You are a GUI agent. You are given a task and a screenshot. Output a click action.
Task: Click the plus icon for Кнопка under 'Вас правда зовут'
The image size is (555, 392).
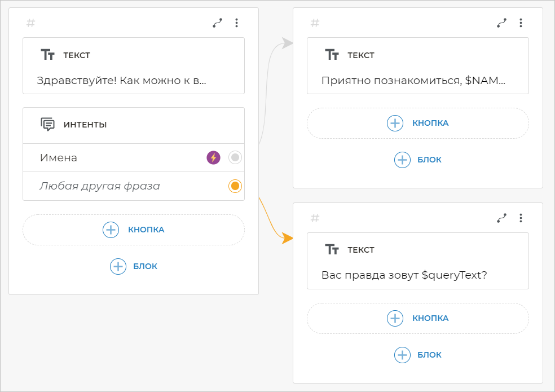pyautogui.click(x=395, y=318)
